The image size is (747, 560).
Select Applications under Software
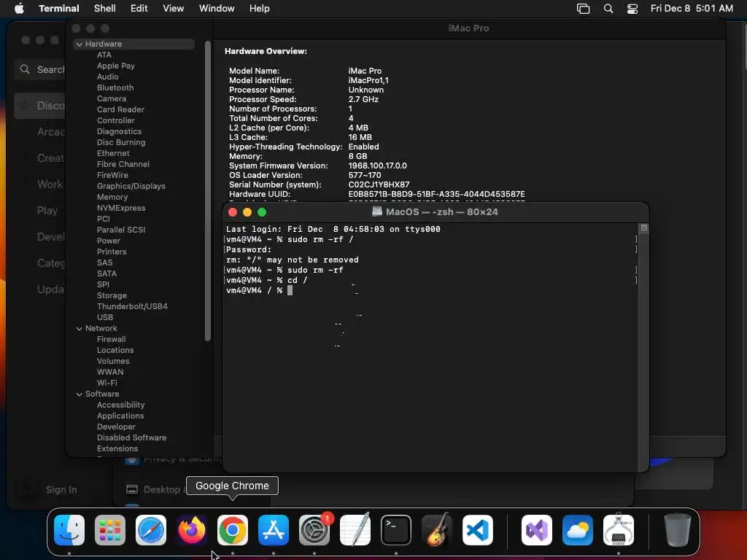(x=120, y=416)
